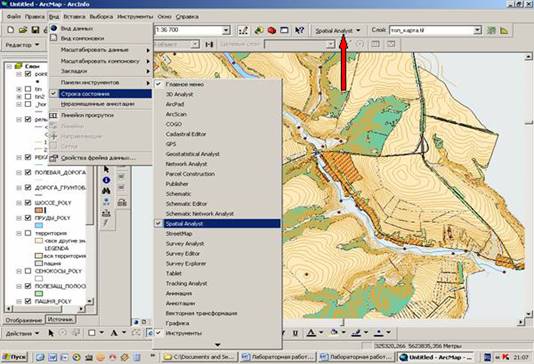Toggle visibility of ШОССЕ_POLY layer

[x=28, y=203]
